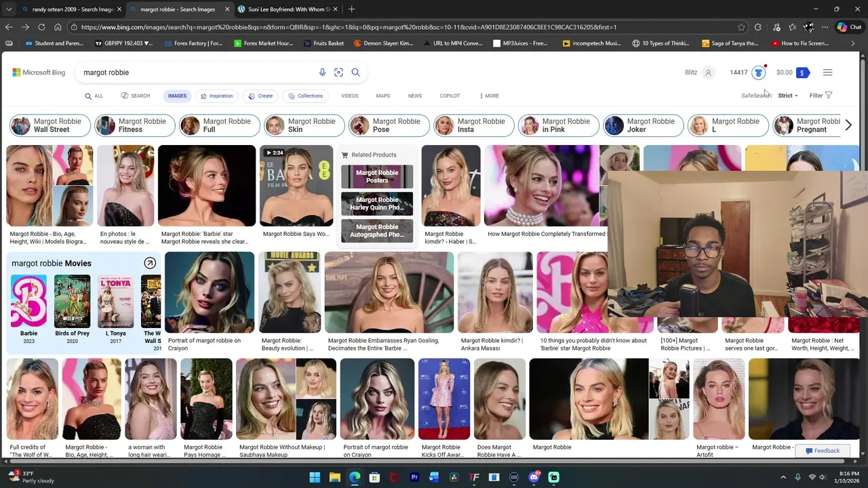Open Barbie 2023 movie poster
The width and height of the screenshot is (868, 488).
28,302
